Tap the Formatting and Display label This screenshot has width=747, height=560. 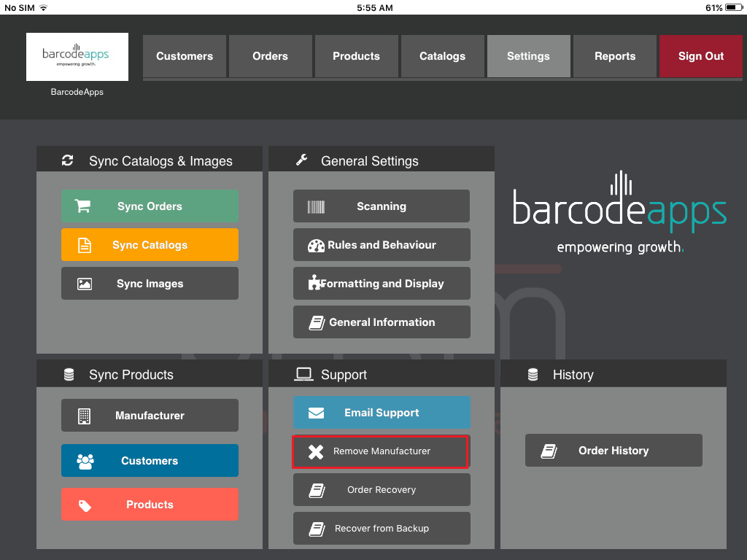point(382,284)
